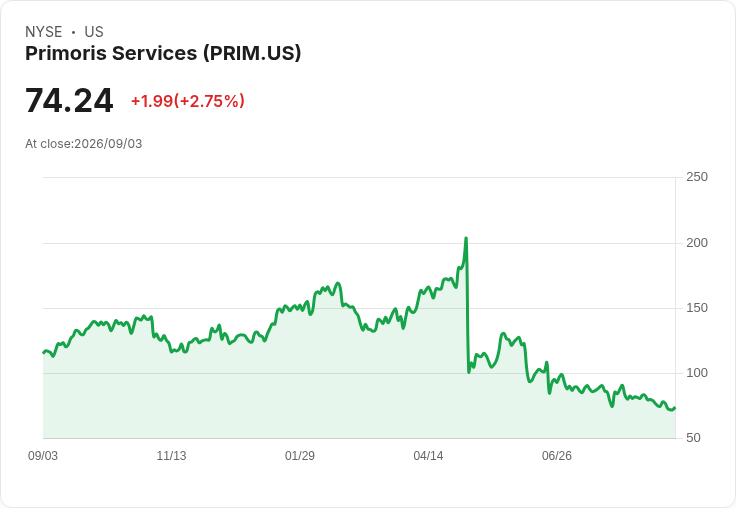Click the 06/26 x-axis date label

tap(557, 456)
